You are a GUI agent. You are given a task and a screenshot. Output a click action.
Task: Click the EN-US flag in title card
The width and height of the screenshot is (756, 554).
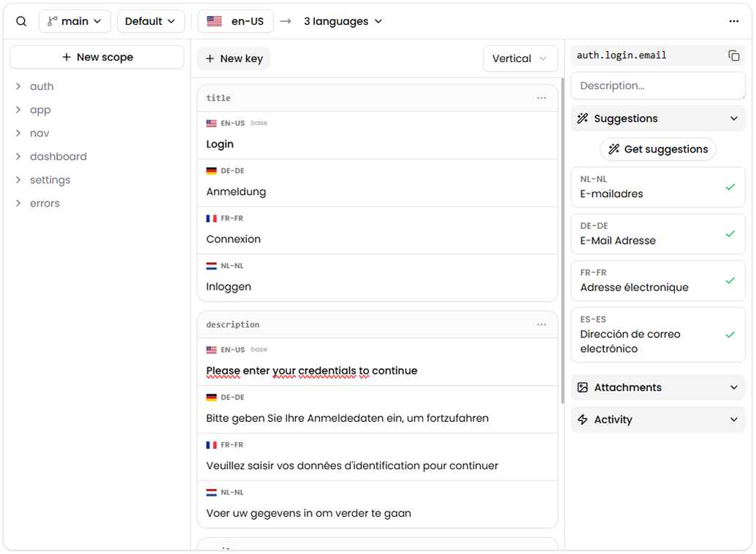[x=211, y=123]
